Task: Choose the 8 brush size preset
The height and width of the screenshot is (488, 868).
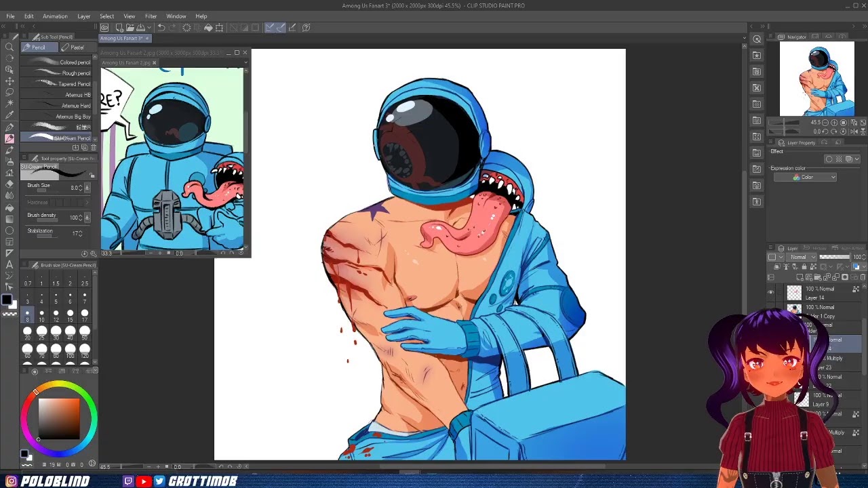Action: [27, 316]
